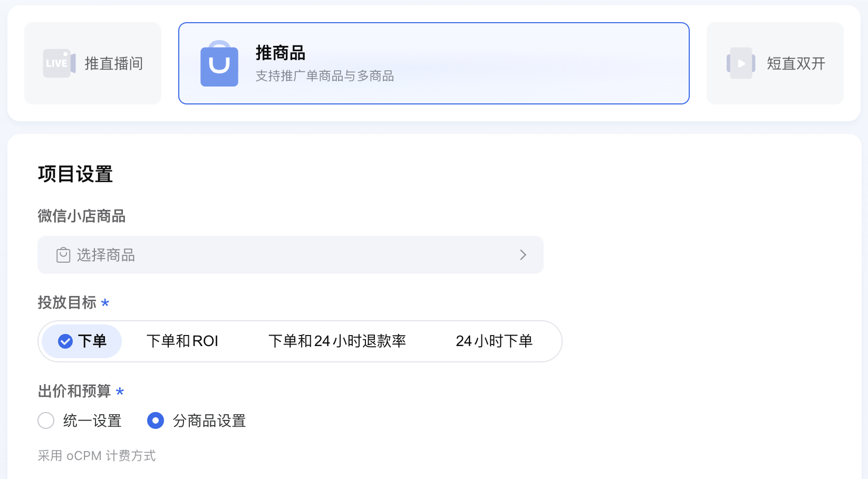Select 下单和ROI as delivery goal

pos(182,341)
